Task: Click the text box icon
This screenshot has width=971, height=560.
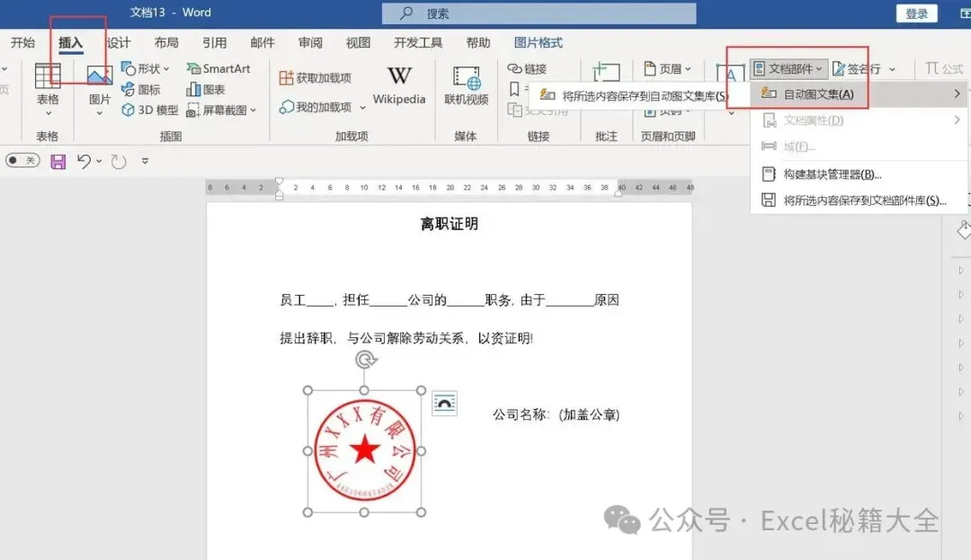Action: 731,75
